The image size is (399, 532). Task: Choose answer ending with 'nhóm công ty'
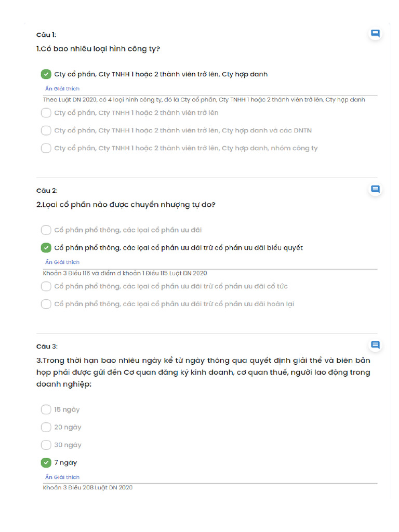tap(46, 148)
